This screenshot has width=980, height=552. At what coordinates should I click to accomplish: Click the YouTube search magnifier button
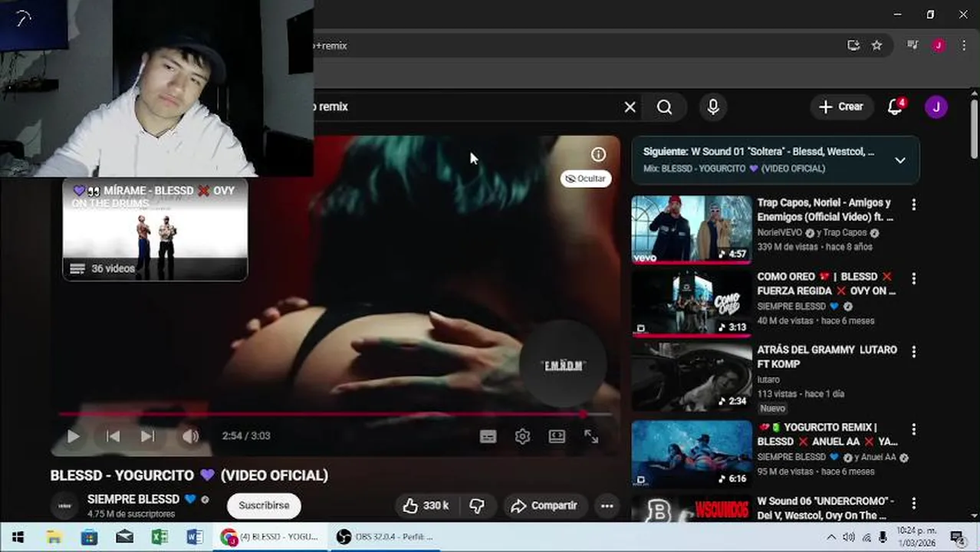665,107
